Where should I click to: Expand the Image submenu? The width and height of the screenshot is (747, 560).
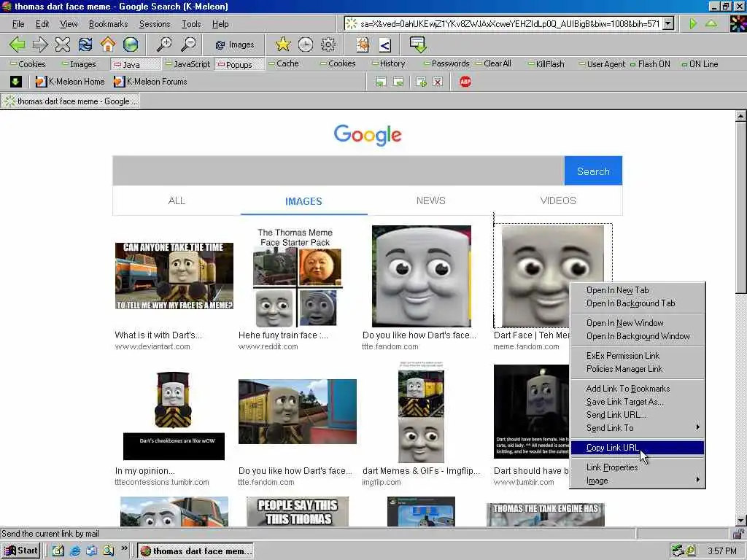pyautogui.click(x=638, y=481)
